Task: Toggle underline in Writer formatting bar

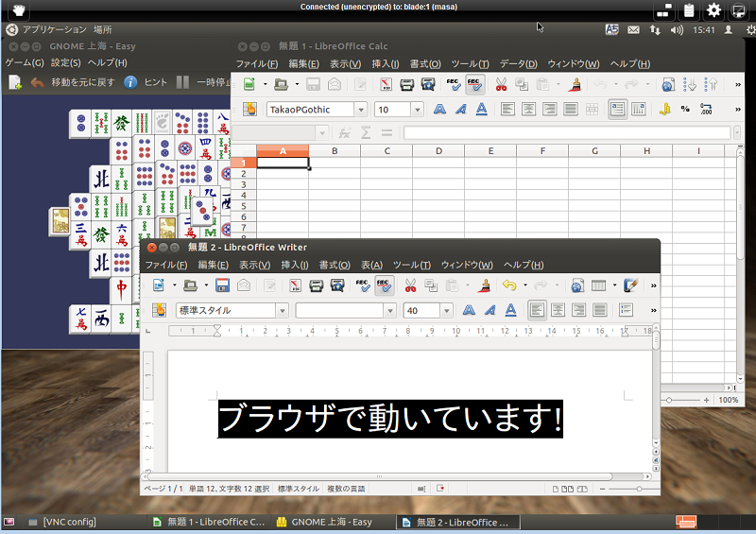Action: coord(510,310)
